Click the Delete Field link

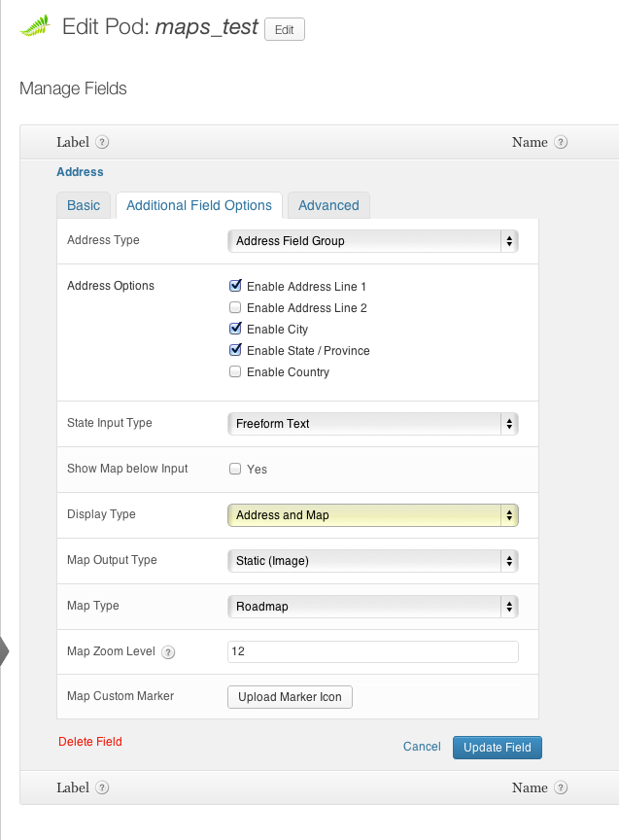(90, 742)
